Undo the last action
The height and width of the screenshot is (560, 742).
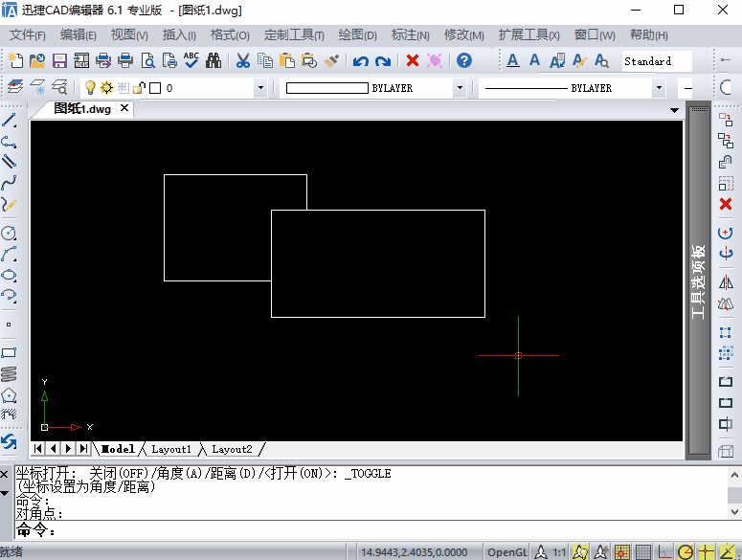click(361, 61)
